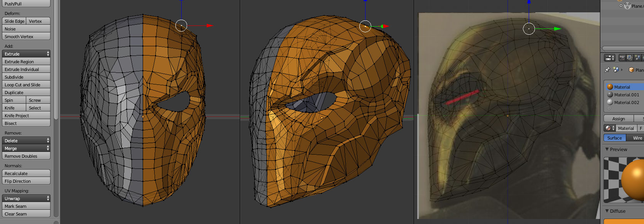Click the Vertex slide button
This screenshot has height=224, width=644.
tap(38, 21)
